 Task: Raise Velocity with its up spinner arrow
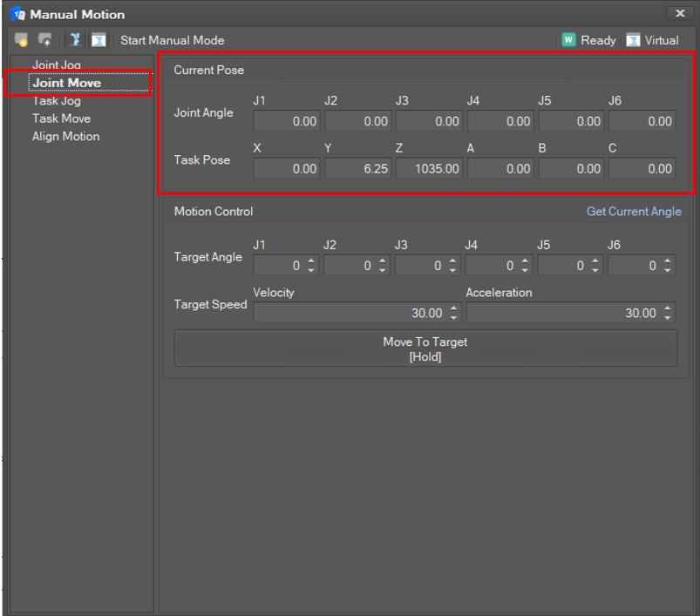(x=453, y=308)
